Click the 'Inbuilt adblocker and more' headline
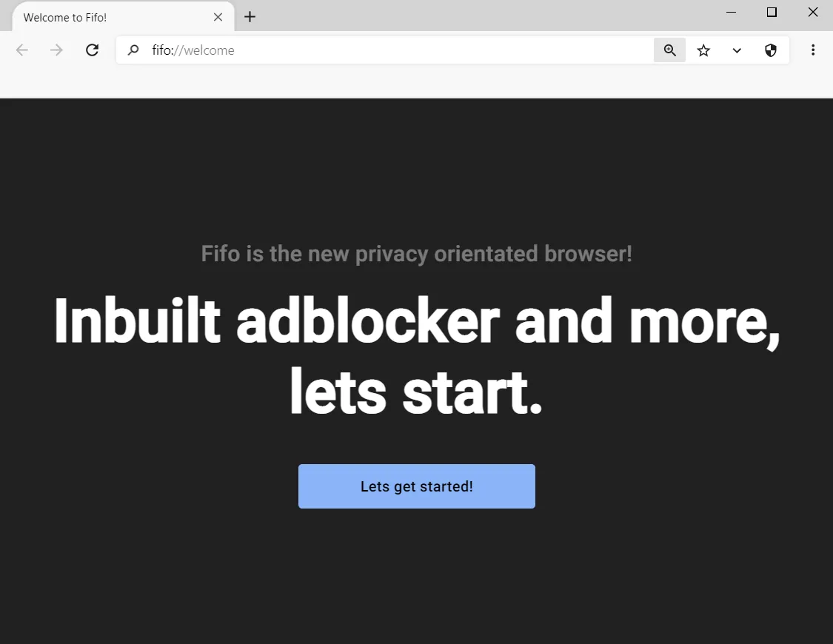 (416, 321)
